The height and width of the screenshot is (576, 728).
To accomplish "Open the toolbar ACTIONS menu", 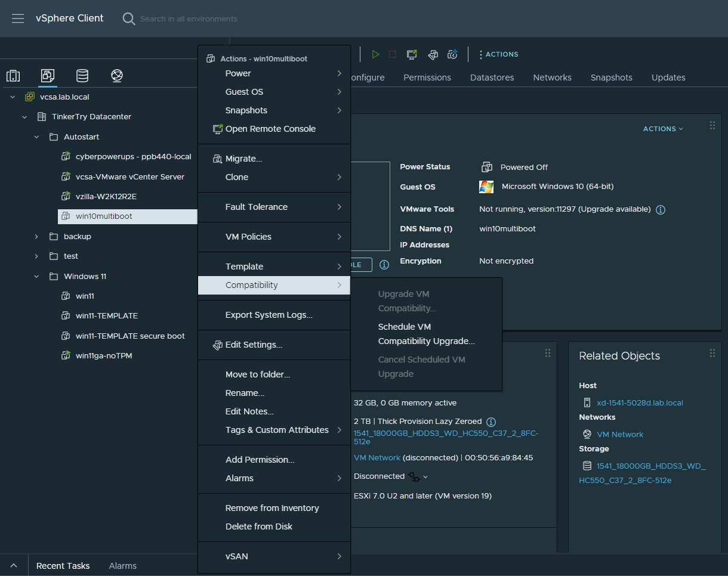I will (x=499, y=54).
